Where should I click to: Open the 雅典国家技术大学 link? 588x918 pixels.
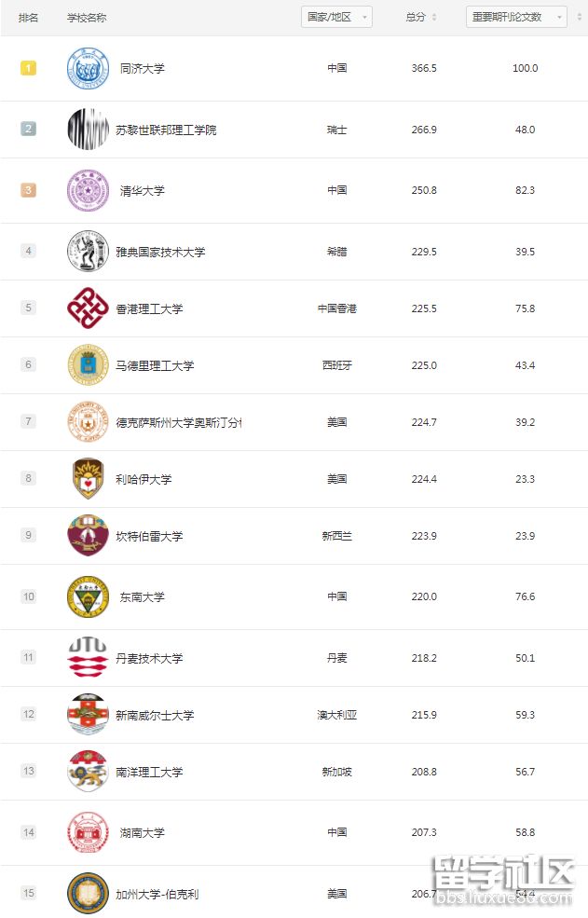(160, 252)
